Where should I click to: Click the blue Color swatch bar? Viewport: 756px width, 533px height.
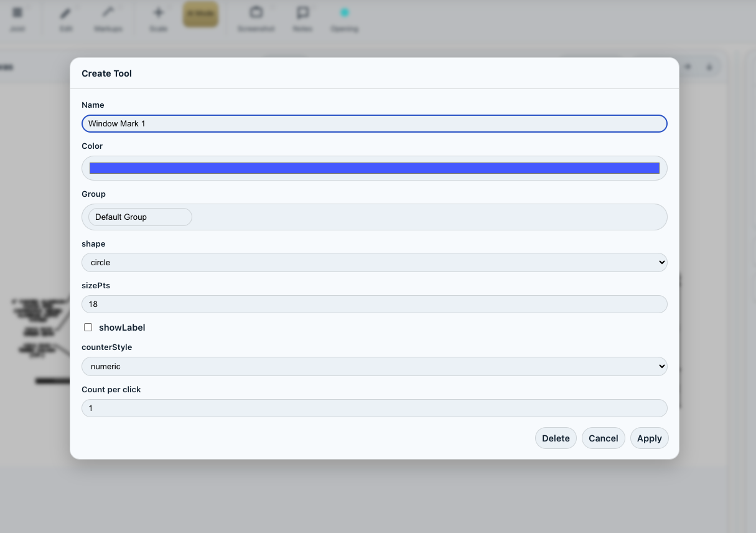pyautogui.click(x=374, y=168)
